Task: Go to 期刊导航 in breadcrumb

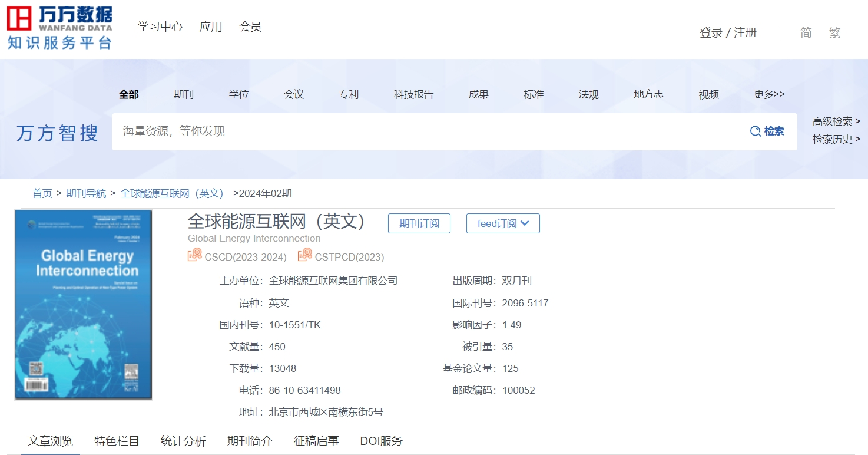Action: click(86, 193)
